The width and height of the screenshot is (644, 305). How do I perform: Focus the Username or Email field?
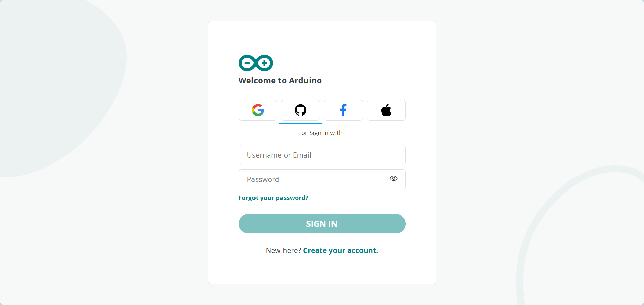pos(322,155)
